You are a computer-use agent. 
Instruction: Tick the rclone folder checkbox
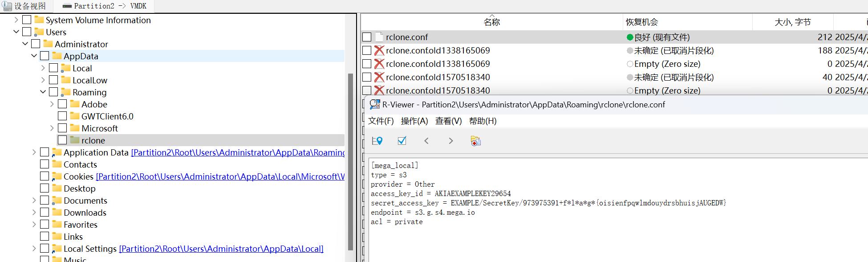click(x=62, y=140)
